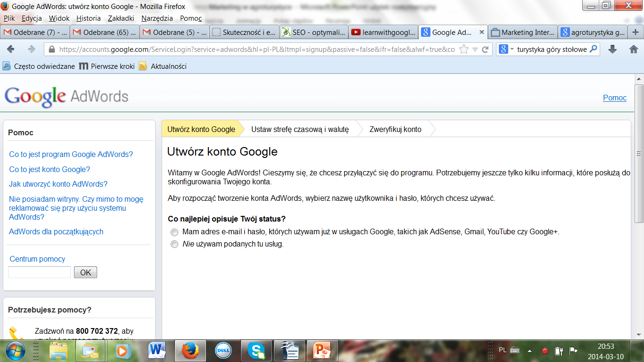Open the Centrum pomocy link

pos(37,259)
